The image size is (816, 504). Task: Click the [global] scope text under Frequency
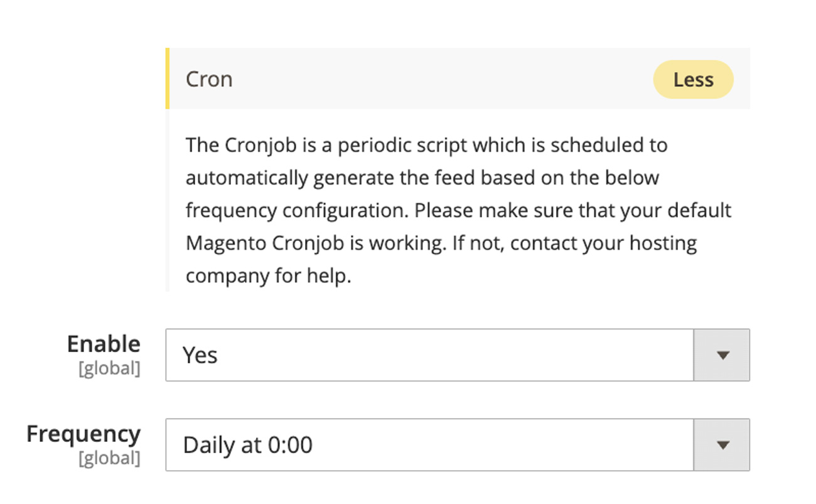tap(109, 458)
